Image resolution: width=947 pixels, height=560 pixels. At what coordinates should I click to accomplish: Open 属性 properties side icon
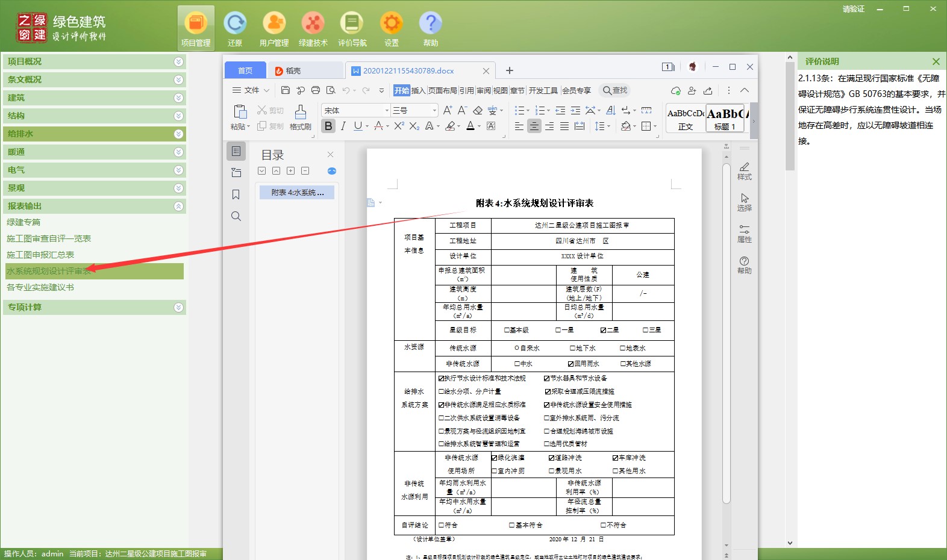[x=745, y=234]
